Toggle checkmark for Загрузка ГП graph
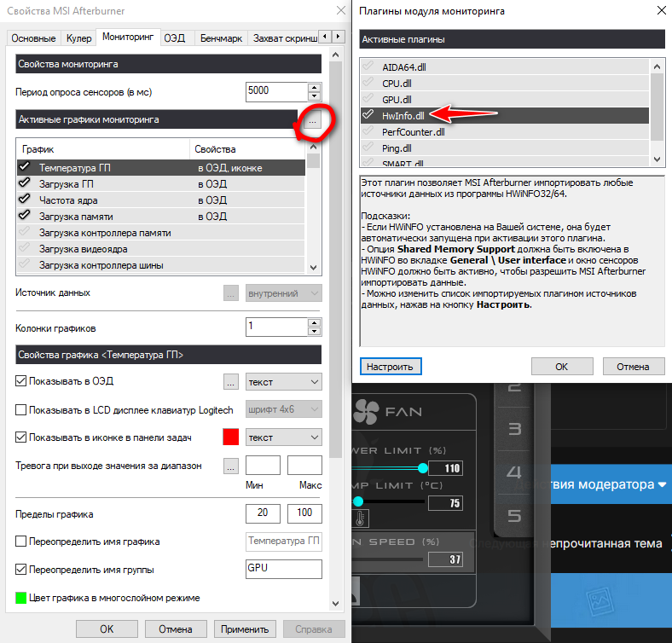Screen dimensions: 672x643 pos(25,183)
